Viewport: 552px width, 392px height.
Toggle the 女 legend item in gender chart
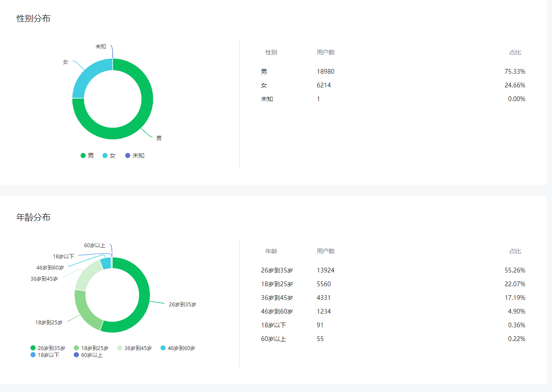pyautogui.click(x=109, y=156)
